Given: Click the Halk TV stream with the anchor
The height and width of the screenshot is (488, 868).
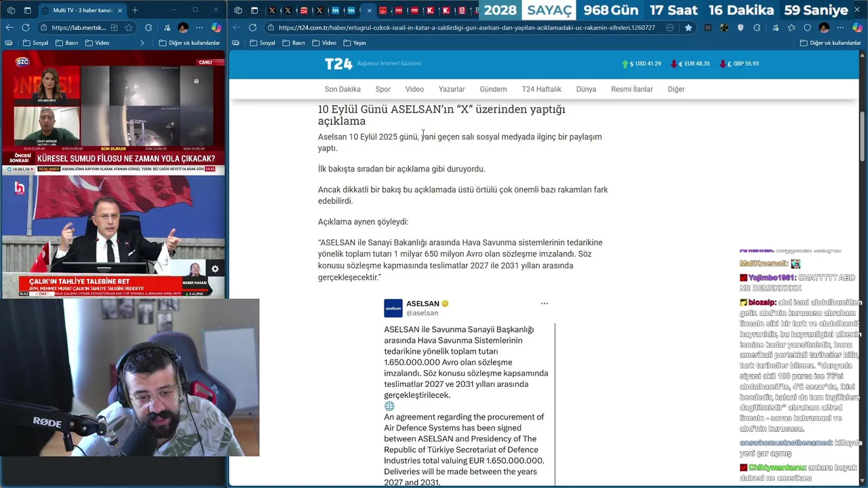Looking at the screenshot, I should click(113, 236).
